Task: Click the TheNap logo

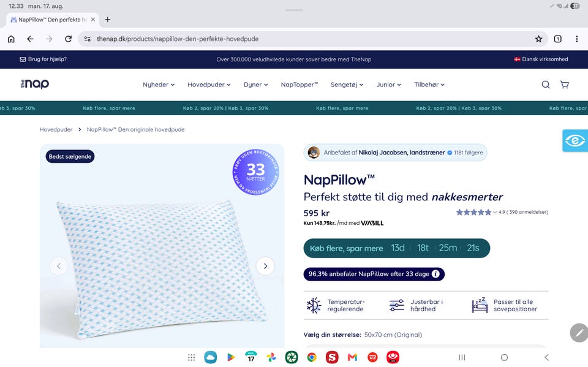Action: coord(35,84)
